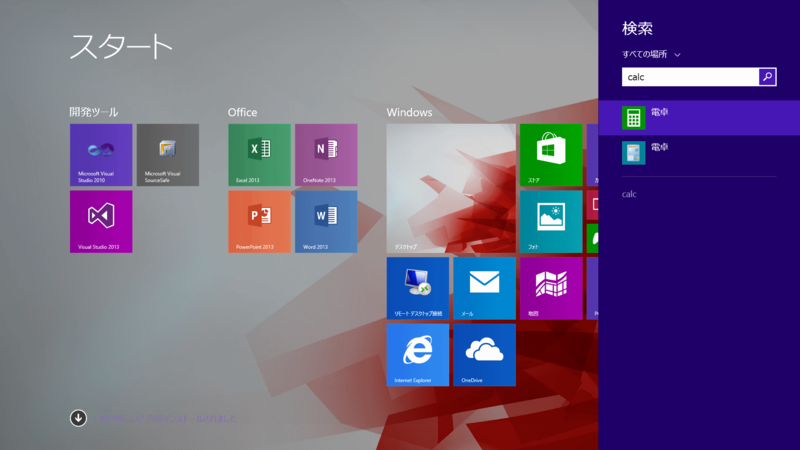Click the 開発ツール group heading
The height and width of the screenshot is (450, 800).
[x=94, y=112]
